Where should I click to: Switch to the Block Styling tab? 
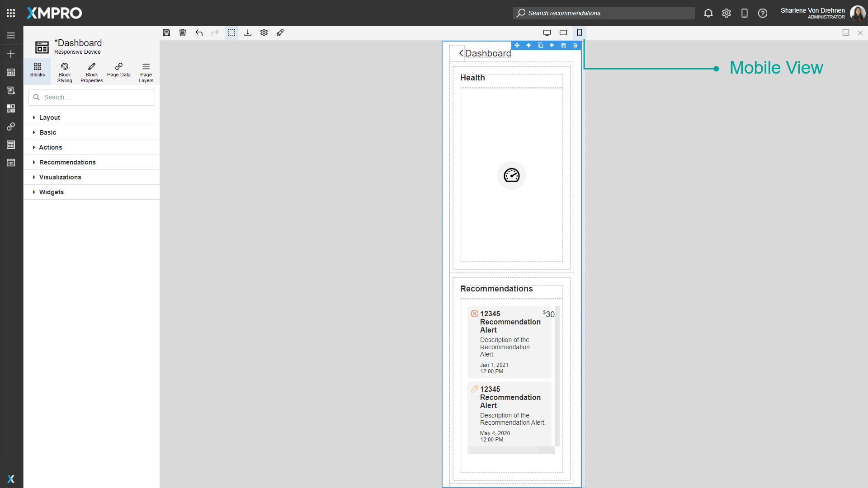pyautogui.click(x=64, y=71)
